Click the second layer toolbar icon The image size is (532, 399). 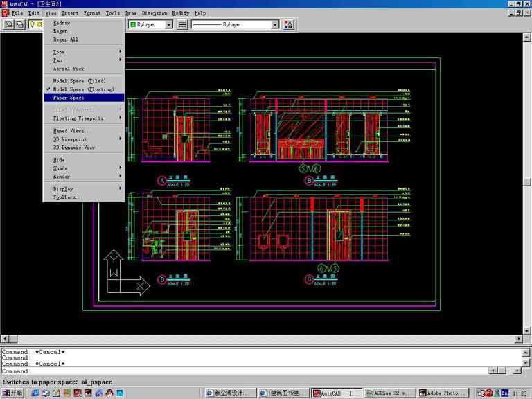[20, 24]
